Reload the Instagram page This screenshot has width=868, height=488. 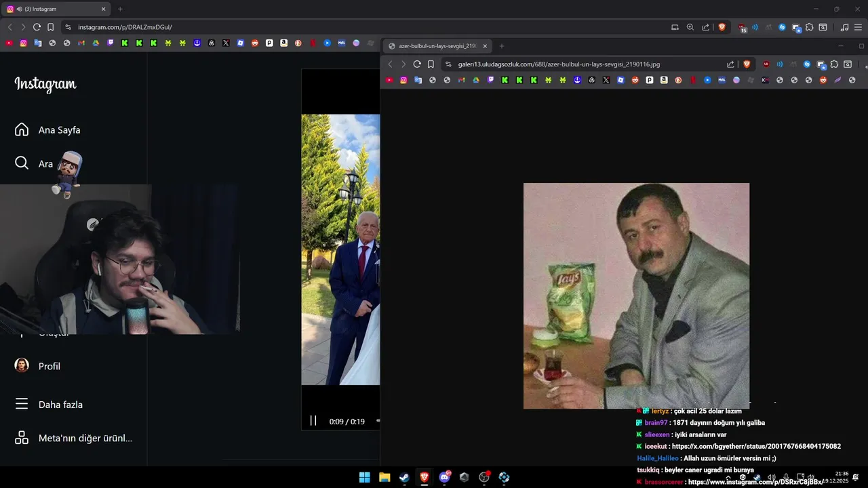click(37, 27)
